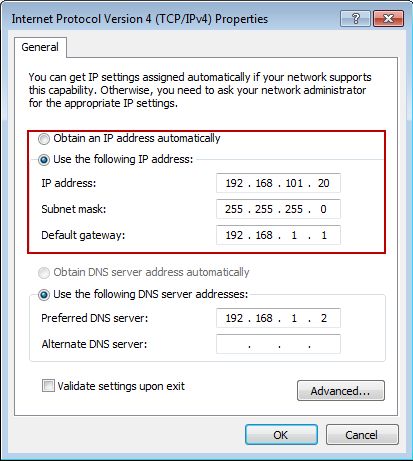The width and height of the screenshot is (413, 461).
Task: Select Obtain an IP address automatically
Action: (x=44, y=139)
